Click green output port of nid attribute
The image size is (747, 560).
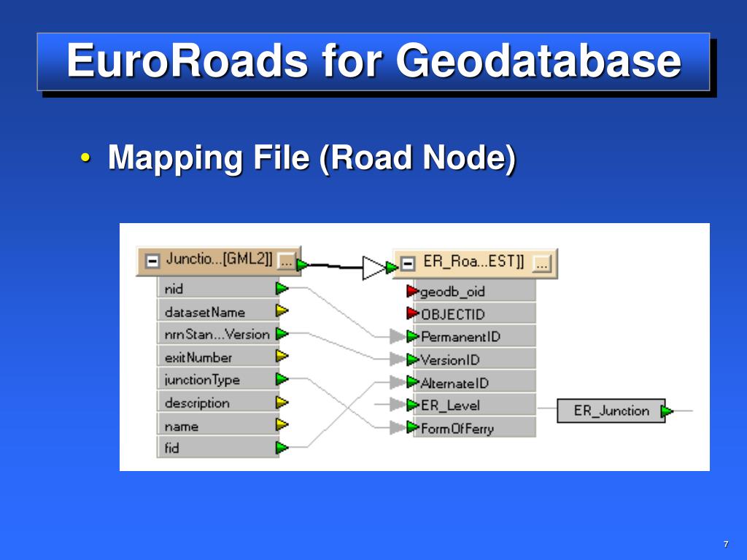[282, 288]
